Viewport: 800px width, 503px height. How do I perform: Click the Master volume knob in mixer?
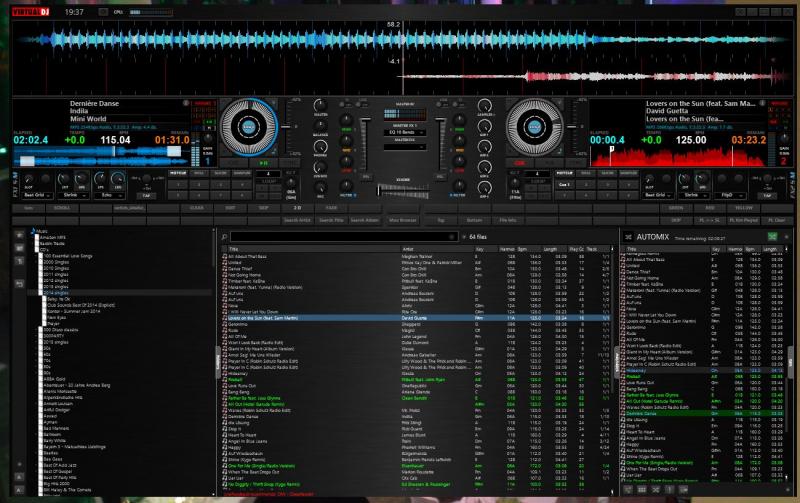point(320,106)
